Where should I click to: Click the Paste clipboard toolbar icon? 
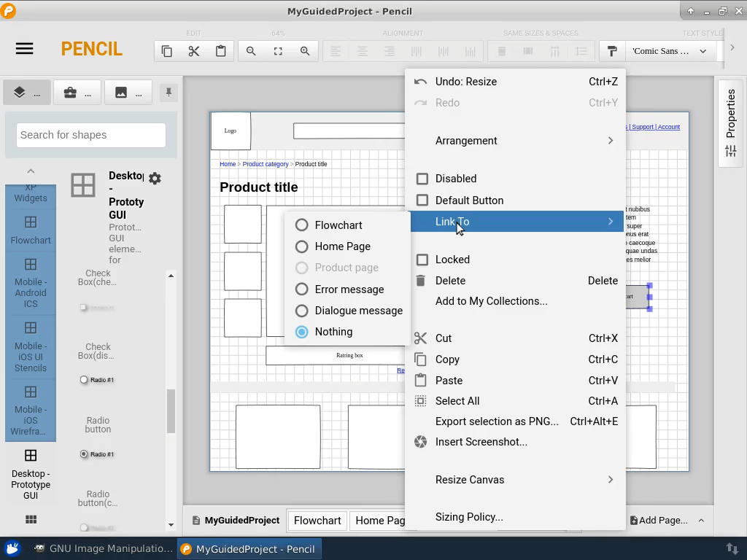220,51
